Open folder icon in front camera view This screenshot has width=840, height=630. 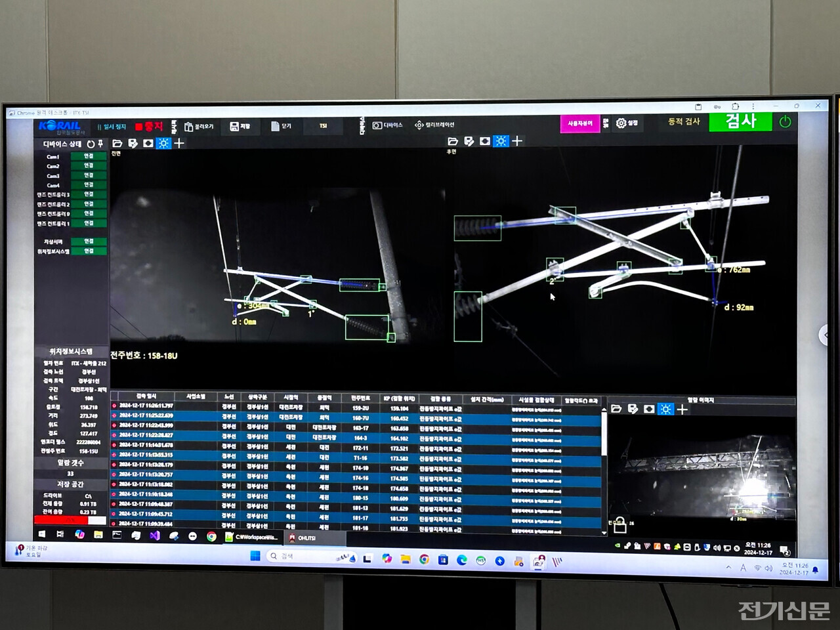117,143
